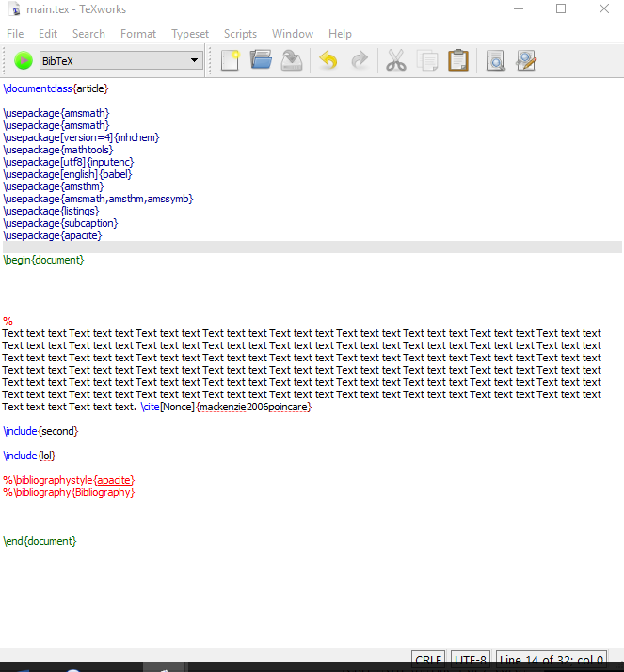Click the commented \bibliographystyle{apacite} line
This screenshot has height=672, width=624.
click(69, 480)
